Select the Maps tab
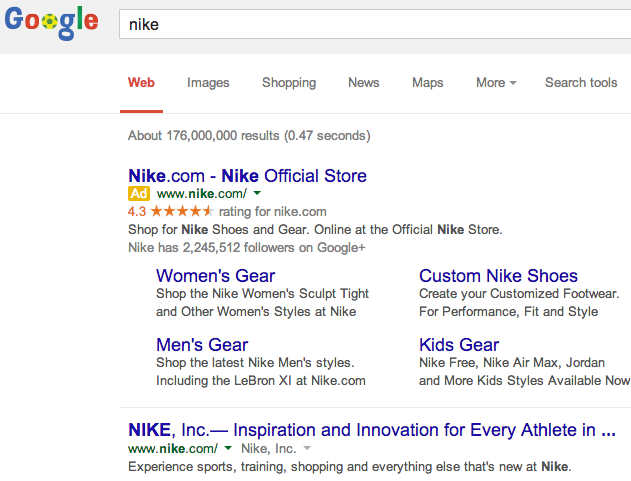This screenshot has width=631, height=481. click(427, 83)
